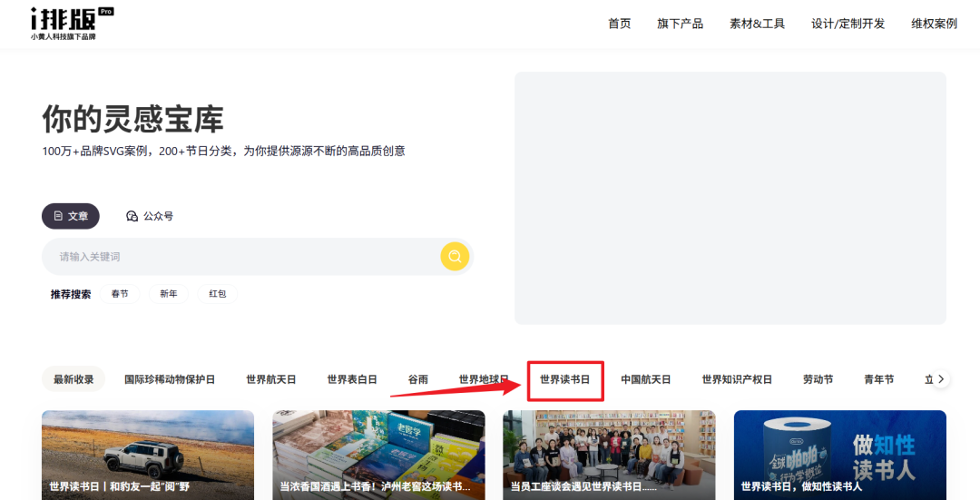Image resolution: width=980 pixels, height=500 pixels.
Task: Select recommended search tag 红包
Action: [218, 294]
